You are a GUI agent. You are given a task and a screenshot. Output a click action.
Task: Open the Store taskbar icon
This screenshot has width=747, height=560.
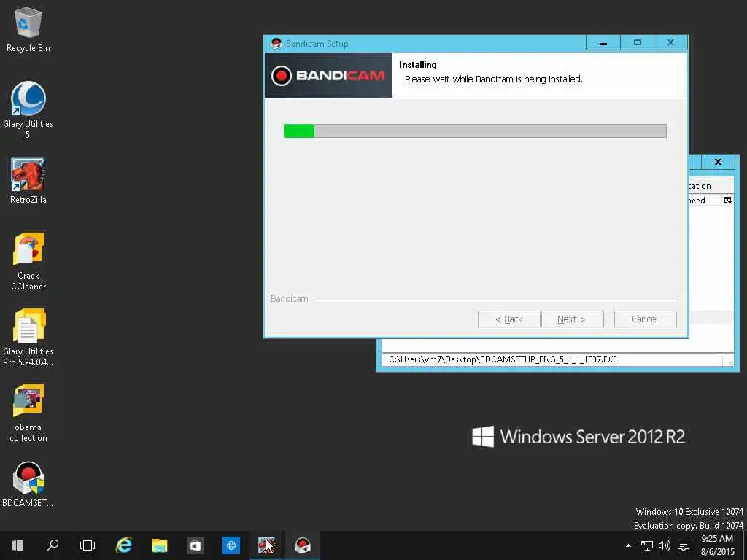[x=196, y=545]
